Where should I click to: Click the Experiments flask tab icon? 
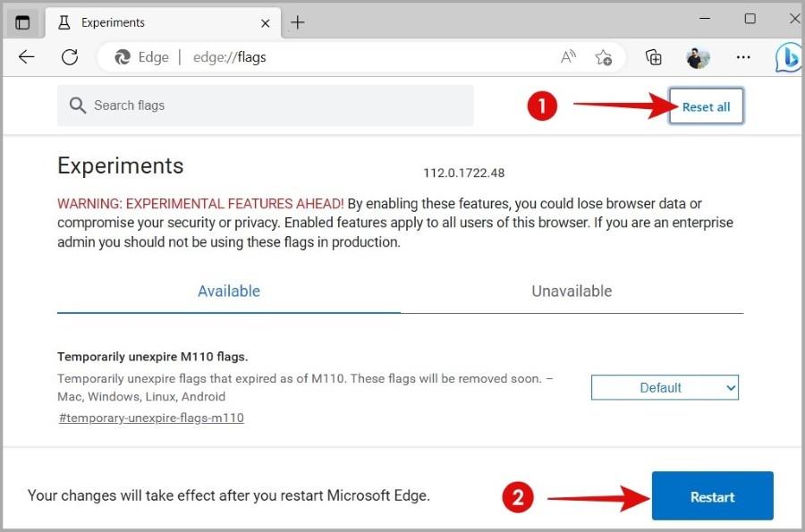[x=64, y=22]
